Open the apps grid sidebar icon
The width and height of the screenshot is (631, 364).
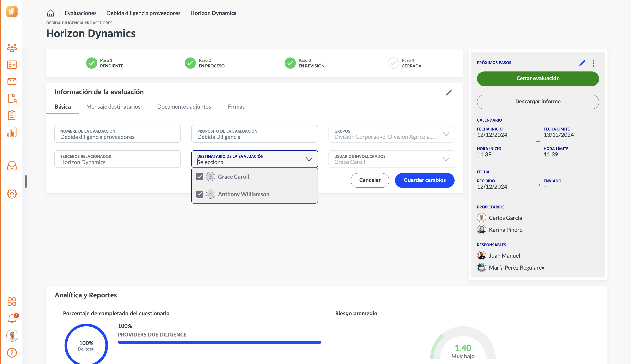point(12,301)
